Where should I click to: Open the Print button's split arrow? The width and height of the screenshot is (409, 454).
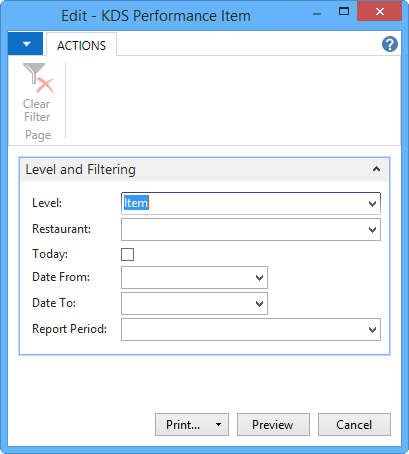(219, 425)
